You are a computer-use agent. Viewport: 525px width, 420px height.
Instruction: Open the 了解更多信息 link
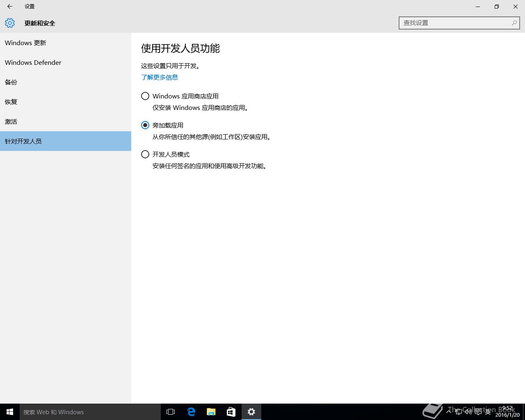click(160, 77)
